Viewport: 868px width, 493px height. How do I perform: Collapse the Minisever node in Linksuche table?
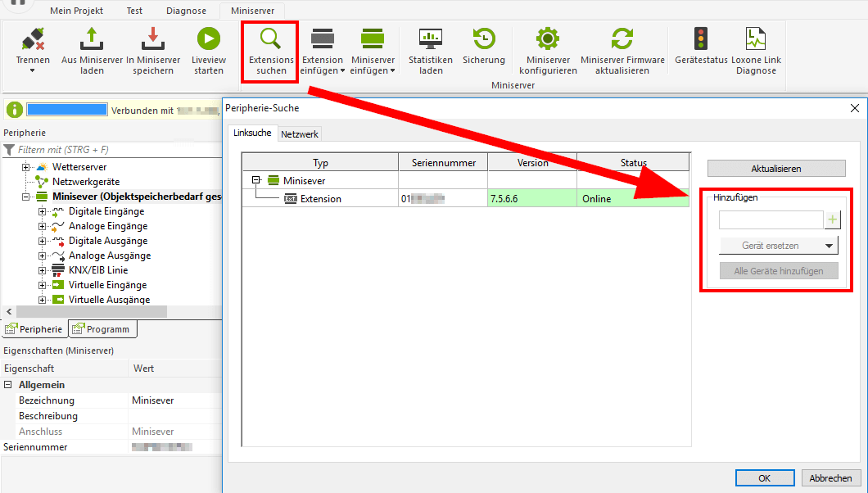[x=256, y=180]
